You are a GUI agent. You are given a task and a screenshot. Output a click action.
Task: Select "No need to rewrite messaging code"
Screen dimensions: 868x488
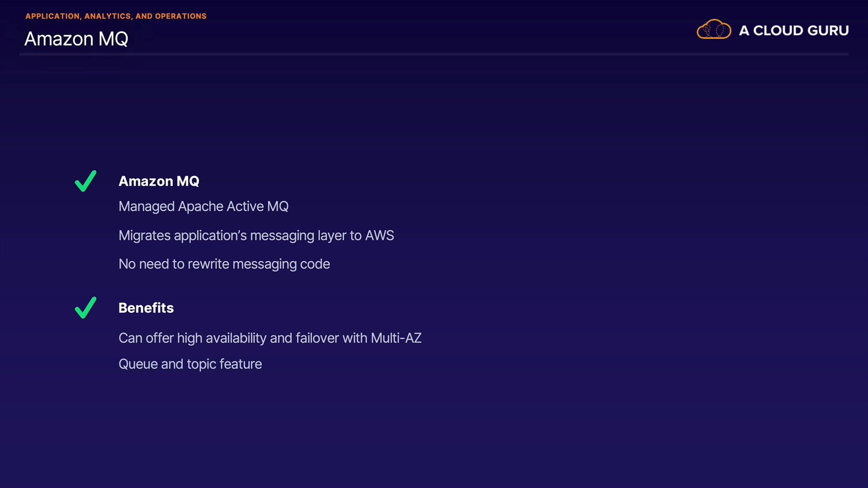pos(224,264)
